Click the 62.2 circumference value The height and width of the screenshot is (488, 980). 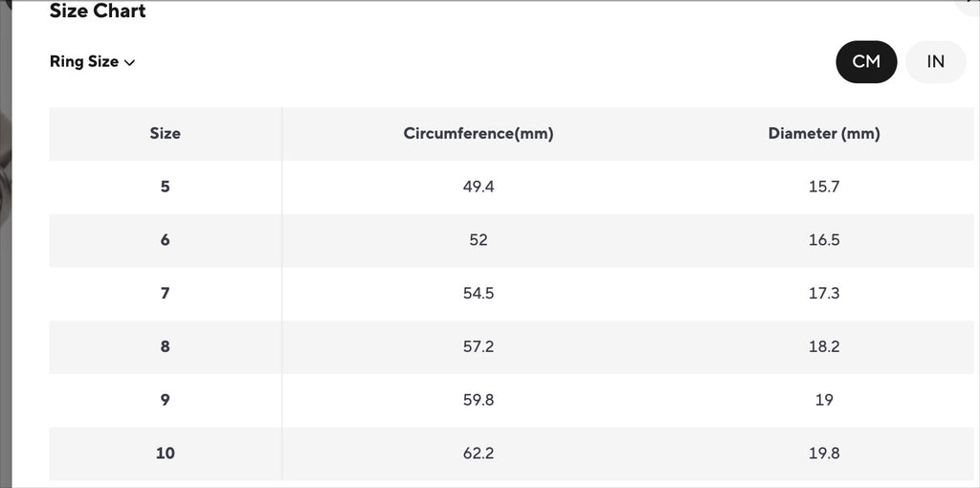(479, 453)
